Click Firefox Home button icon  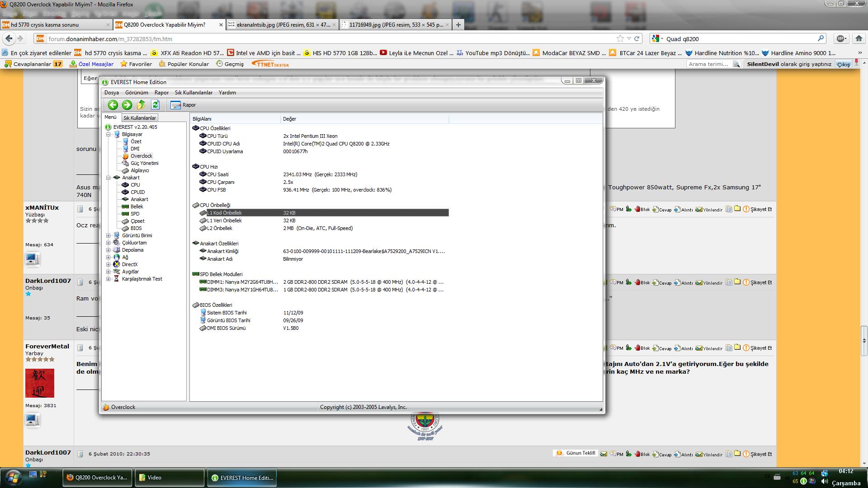coord(859,39)
